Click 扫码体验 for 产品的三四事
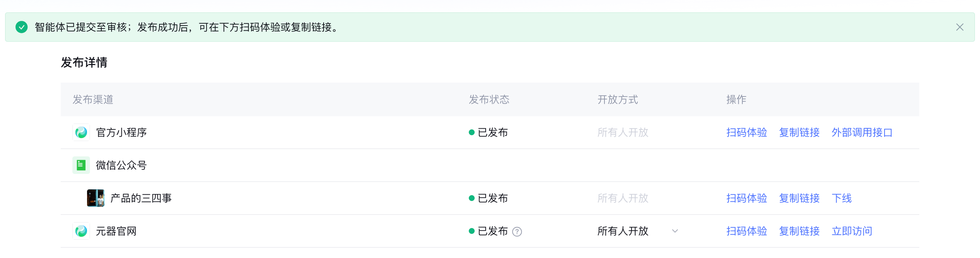This screenshot has height=258, width=980. [746, 198]
